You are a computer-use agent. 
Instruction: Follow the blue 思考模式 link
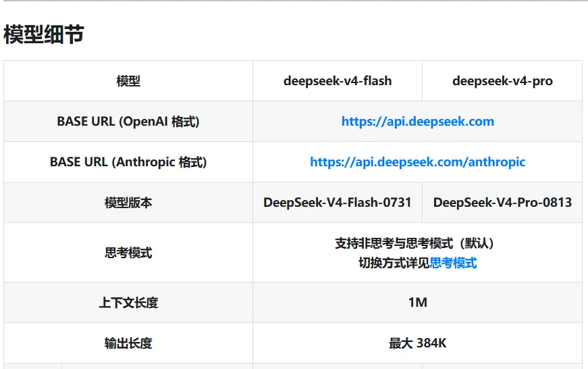pyautogui.click(x=453, y=263)
